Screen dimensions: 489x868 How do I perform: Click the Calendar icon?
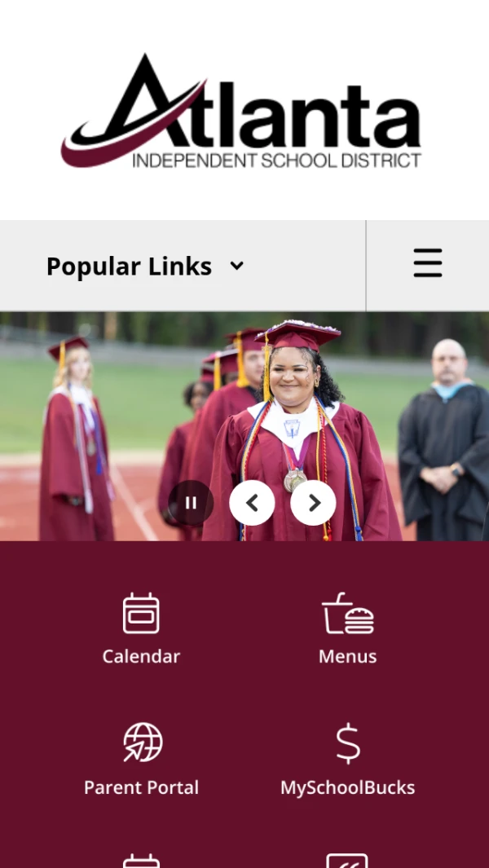(x=141, y=613)
